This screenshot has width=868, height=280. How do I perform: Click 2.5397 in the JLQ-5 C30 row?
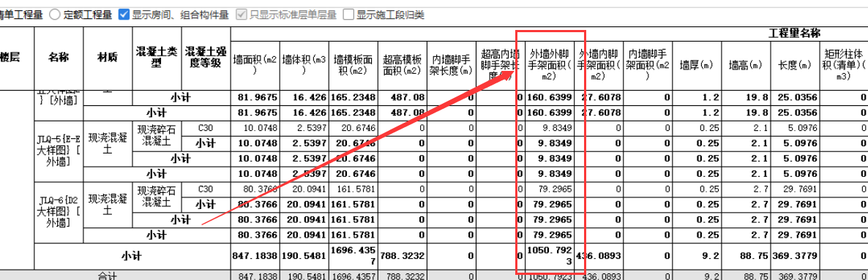click(x=304, y=128)
